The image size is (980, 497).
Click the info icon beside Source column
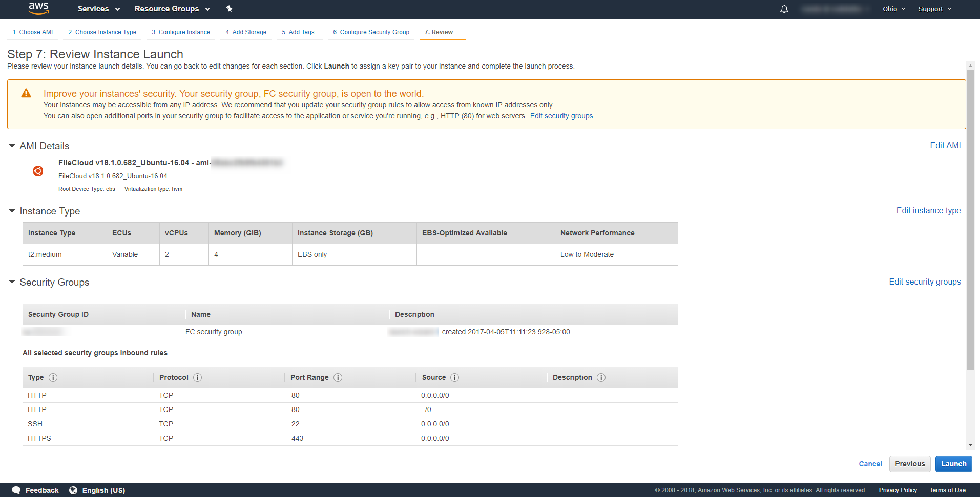coord(454,377)
